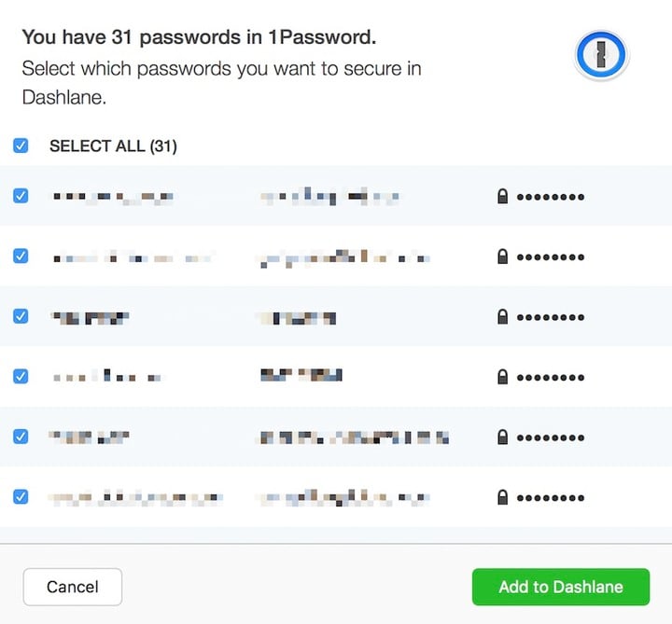Uncheck the second password entry checkbox
672x624 pixels.
(21, 256)
